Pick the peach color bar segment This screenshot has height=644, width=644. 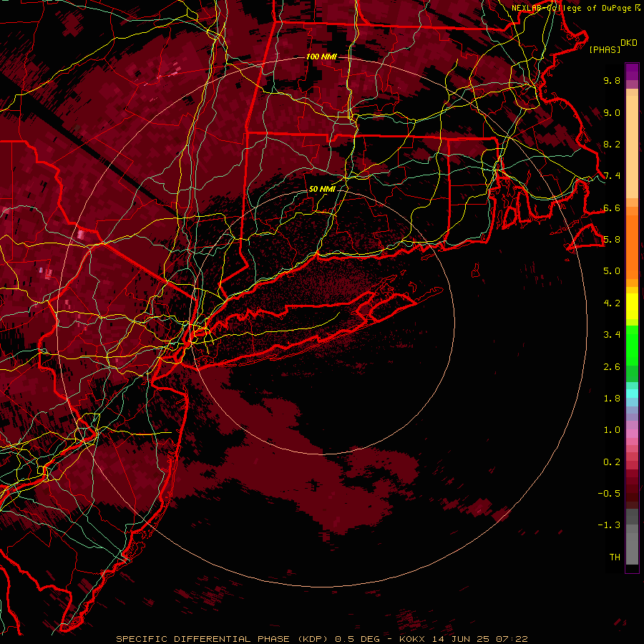click(x=632, y=147)
